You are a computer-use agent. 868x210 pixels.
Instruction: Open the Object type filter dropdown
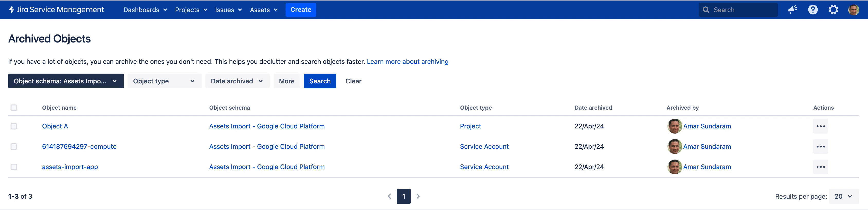(x=164, y=81)
